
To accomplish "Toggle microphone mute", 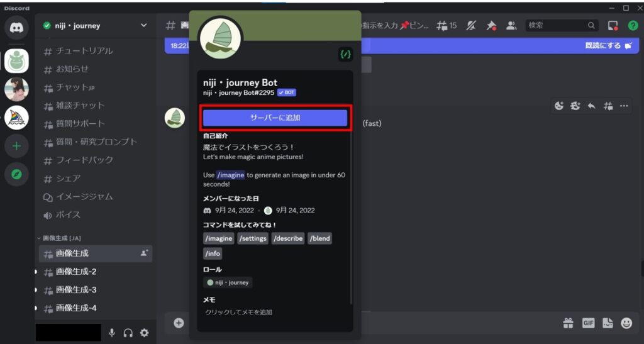I will (112, 333).
